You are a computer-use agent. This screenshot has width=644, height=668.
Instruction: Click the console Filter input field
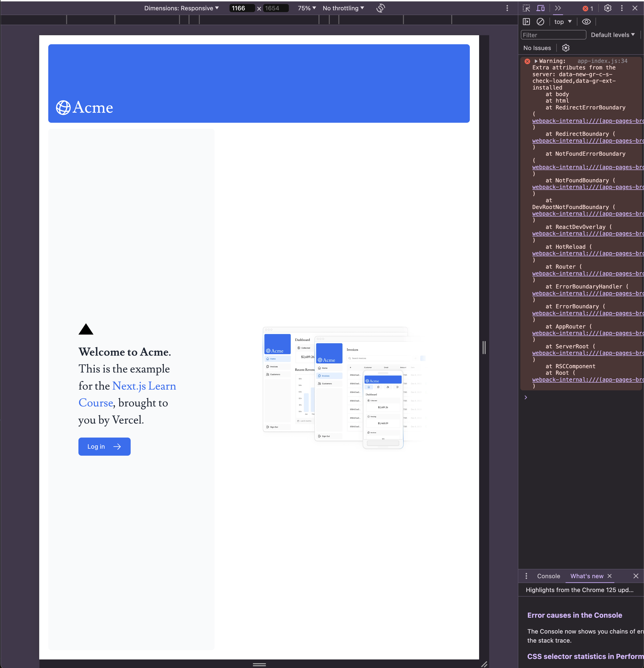tap(553, 35)
